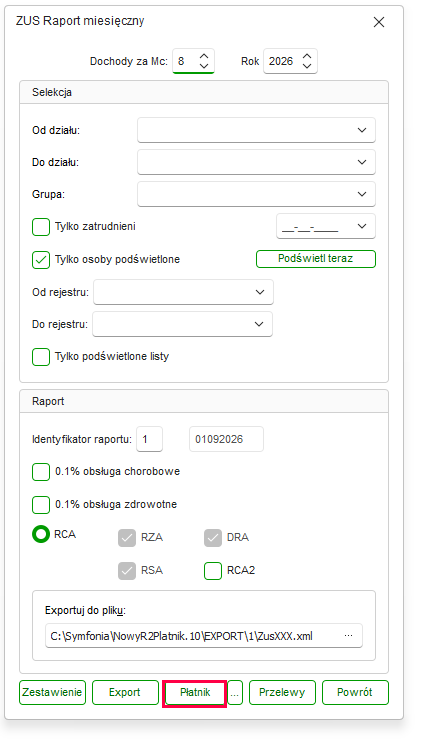Decrease the Rok year value
Image resolution: width=421 pixels, height=746 pixels.
point(307,66)
